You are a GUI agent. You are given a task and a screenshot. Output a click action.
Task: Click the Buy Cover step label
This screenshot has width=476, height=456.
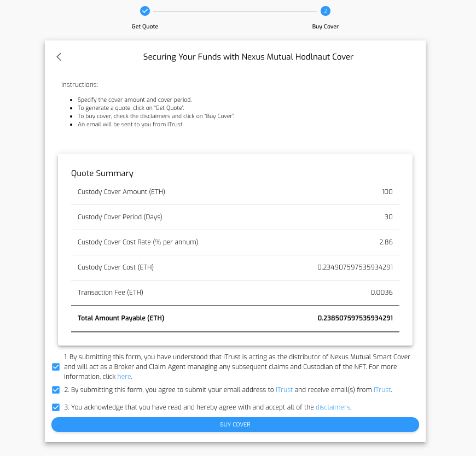click(326, 26)
